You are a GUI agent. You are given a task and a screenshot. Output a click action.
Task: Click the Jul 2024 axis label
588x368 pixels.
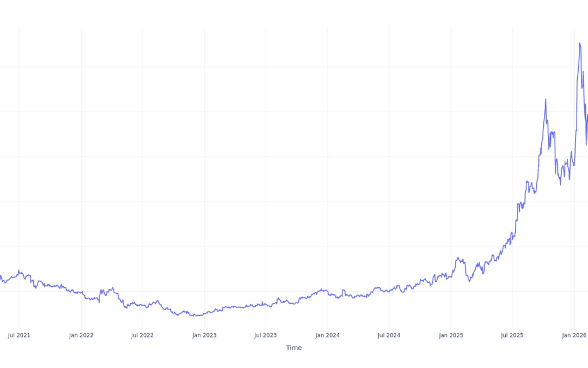pyautogui.click(x=389, y=335)
